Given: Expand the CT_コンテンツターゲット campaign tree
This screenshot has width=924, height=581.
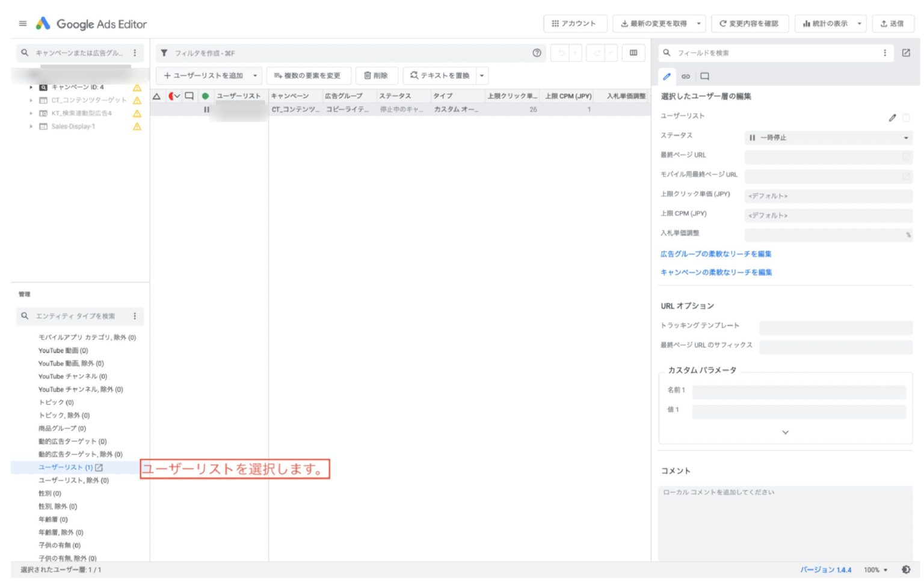Looking at the screenshot, I should tap(31, 100).
